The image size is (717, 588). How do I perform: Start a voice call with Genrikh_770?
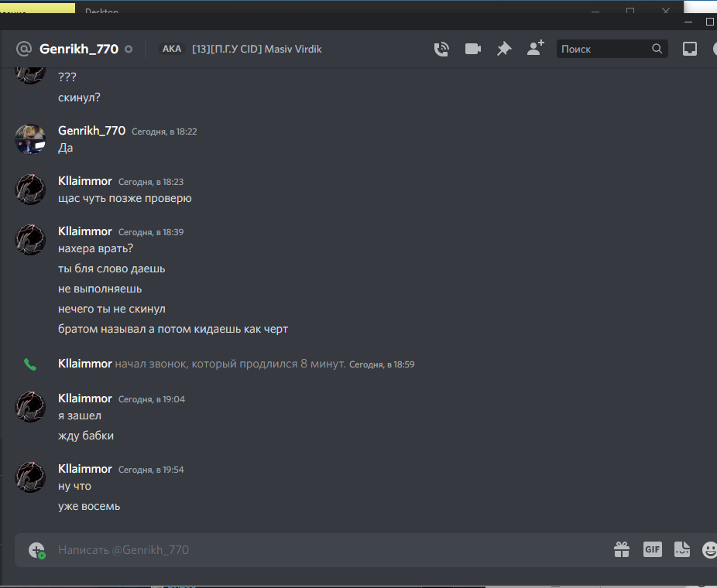pyautogui.click(x=441, y=49)
